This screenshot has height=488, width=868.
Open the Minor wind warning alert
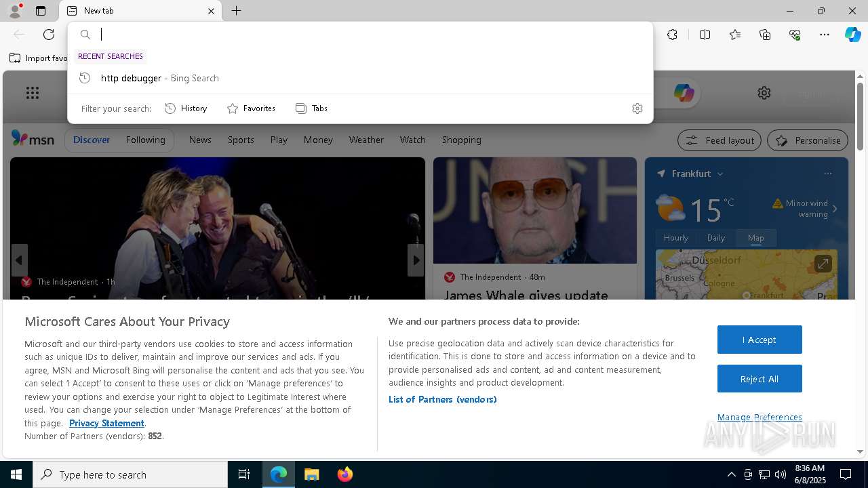[800, 208]
